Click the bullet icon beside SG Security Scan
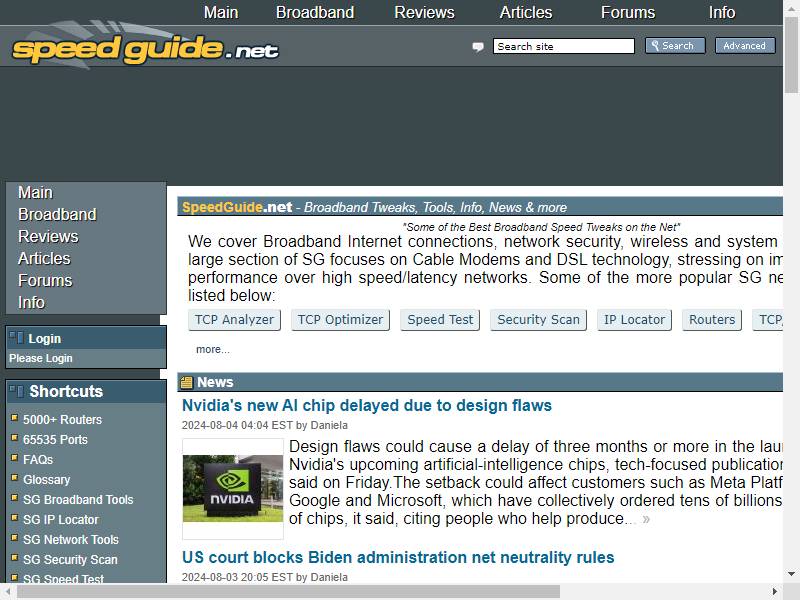Viewport: 800px width, 600px height. coord(14,557)
